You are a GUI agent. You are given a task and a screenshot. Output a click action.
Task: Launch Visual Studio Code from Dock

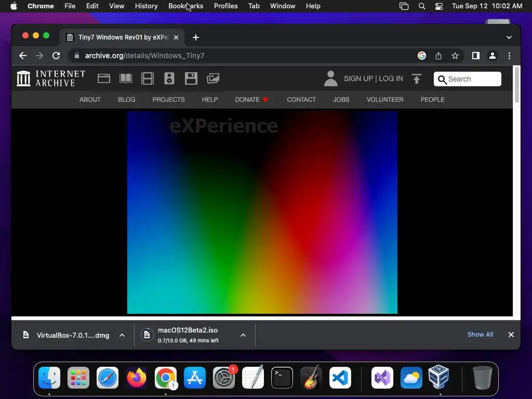pos(340,378)
